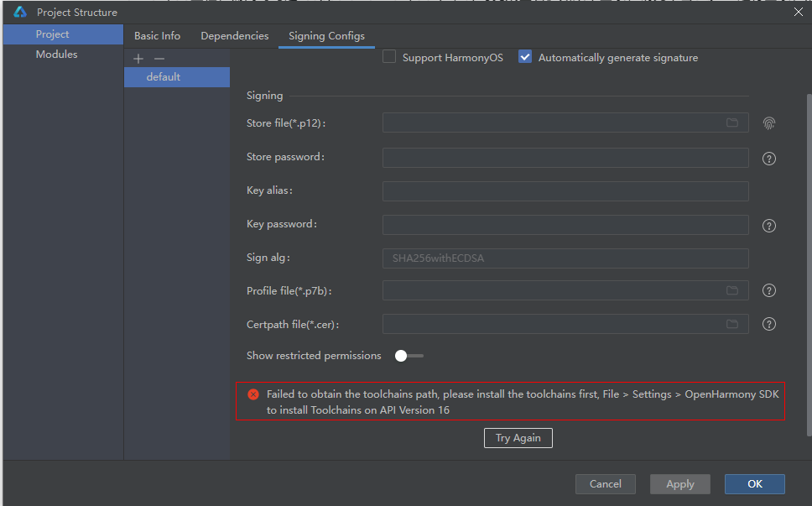Enable Support HarmonyOS checkbox
This screenshot has height=506, width=812.
[389, 56]
